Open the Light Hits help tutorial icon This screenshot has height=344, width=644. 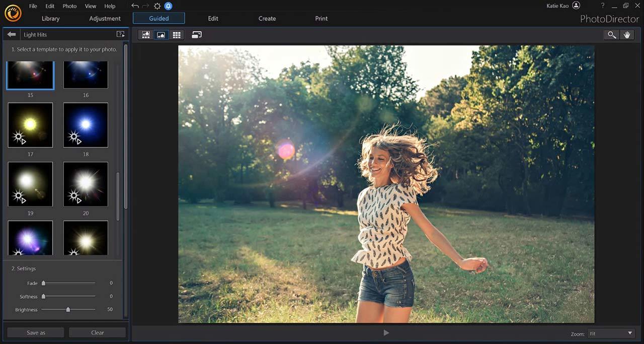[x=120, y=34]
